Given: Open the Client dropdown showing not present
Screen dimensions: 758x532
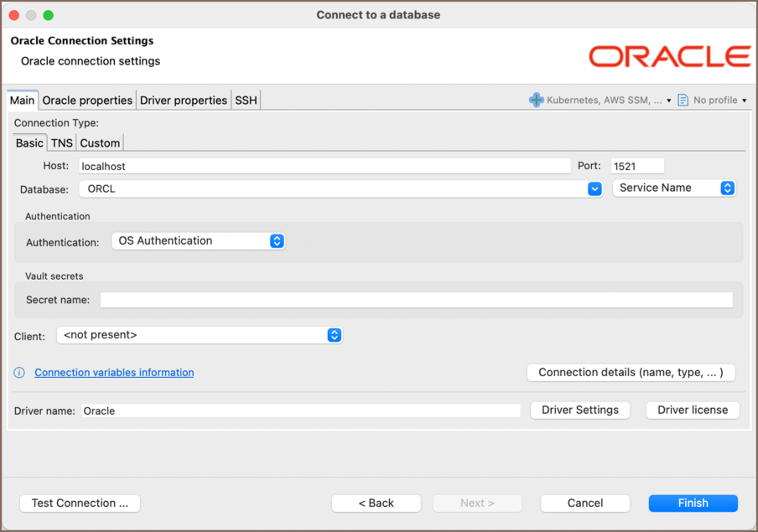Looking at the screenshot, I should (x=334, y=334).
